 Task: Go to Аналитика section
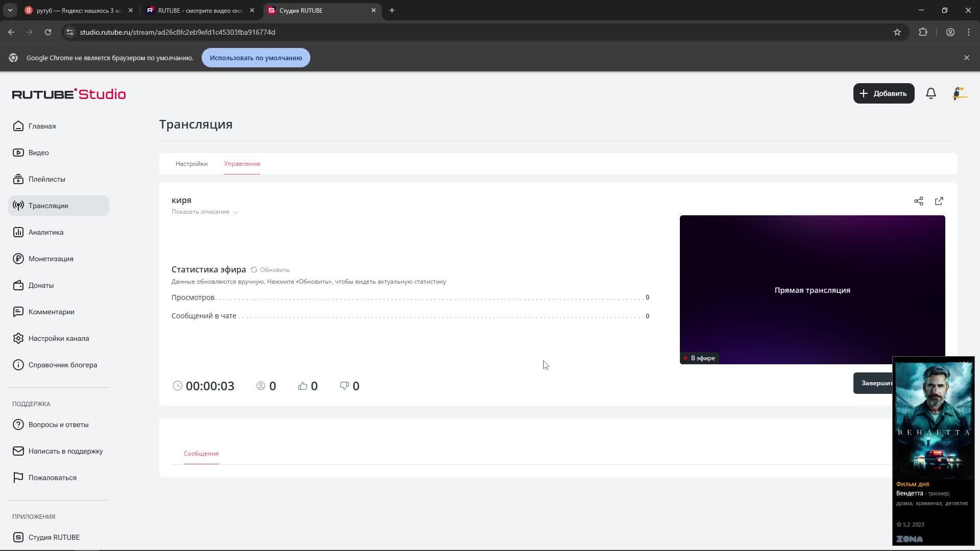coord(45,232)
